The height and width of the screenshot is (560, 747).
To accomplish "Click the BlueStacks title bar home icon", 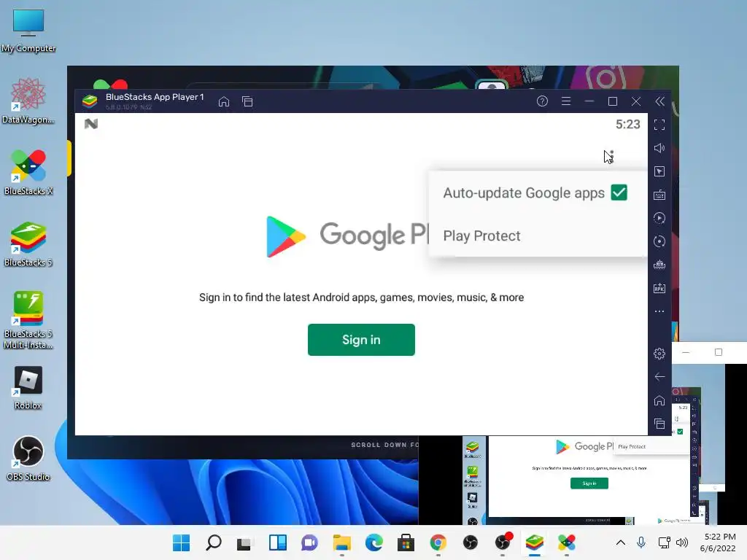I will click(x=224, y=101).
